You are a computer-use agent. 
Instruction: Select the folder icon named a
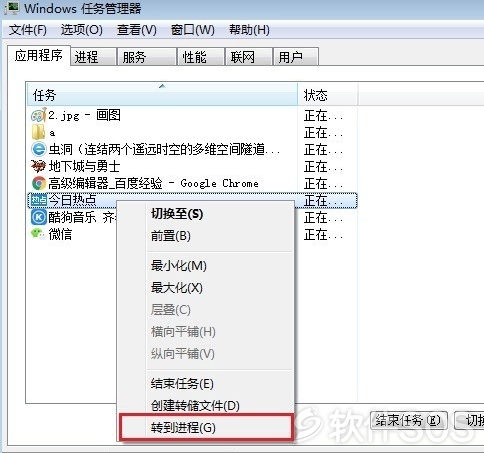click(38, 132)
